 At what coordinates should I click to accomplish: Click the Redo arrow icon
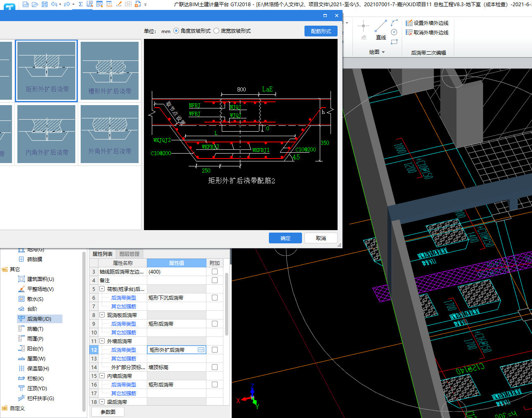coord(67,4)
